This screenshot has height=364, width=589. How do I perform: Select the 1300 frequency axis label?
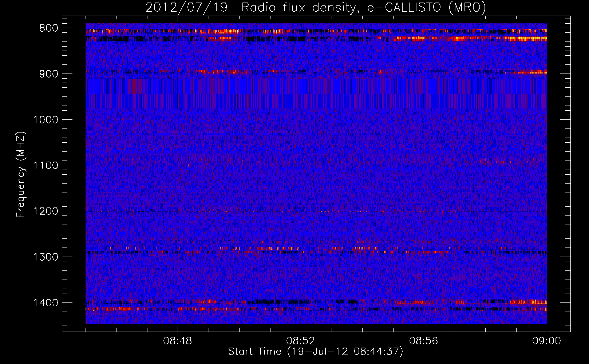click(46, 257)
